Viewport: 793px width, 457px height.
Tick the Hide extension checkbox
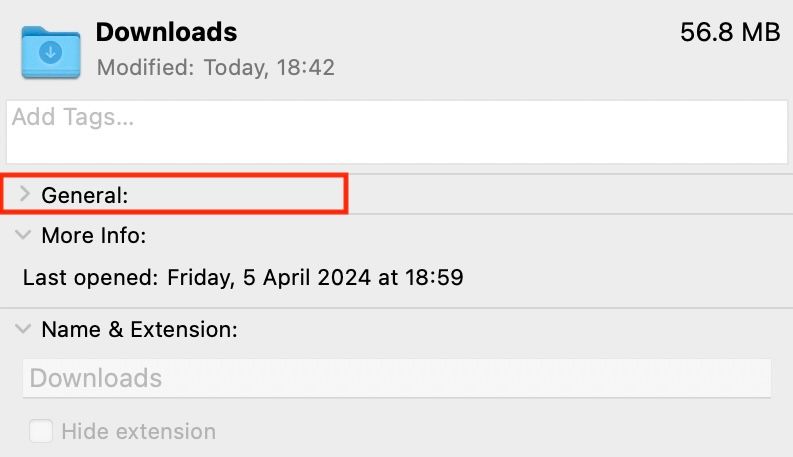41,432
